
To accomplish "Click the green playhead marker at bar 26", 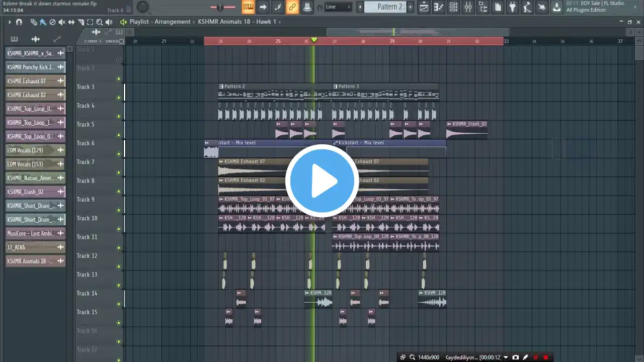I will click(314, 40).
